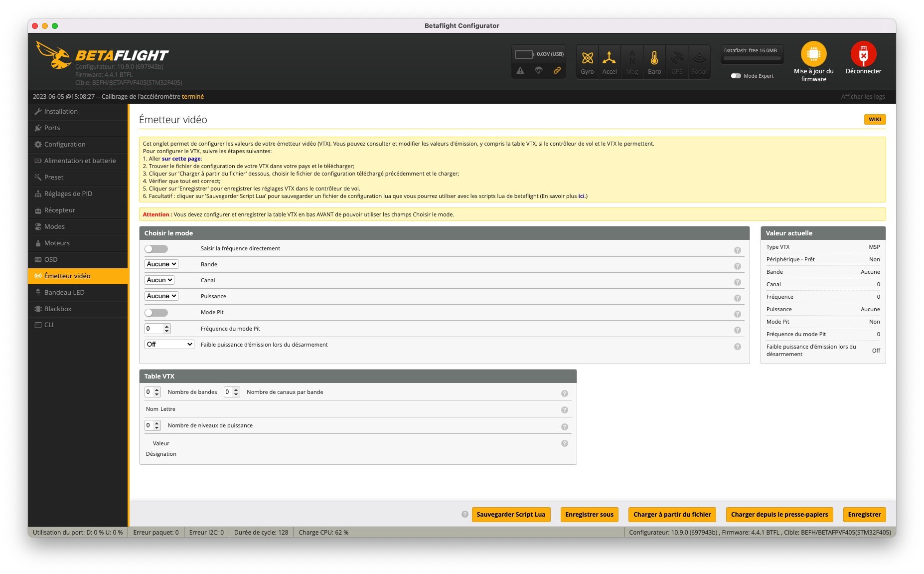Viewport: 924px width, 574px height.
Task: Click the red Déconnecter USB icon
Action: coord(863,54)
